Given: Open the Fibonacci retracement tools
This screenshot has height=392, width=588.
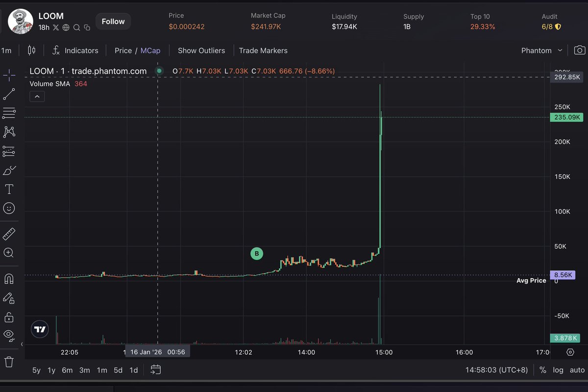Looking at the screenshot, I should point(9,113).
